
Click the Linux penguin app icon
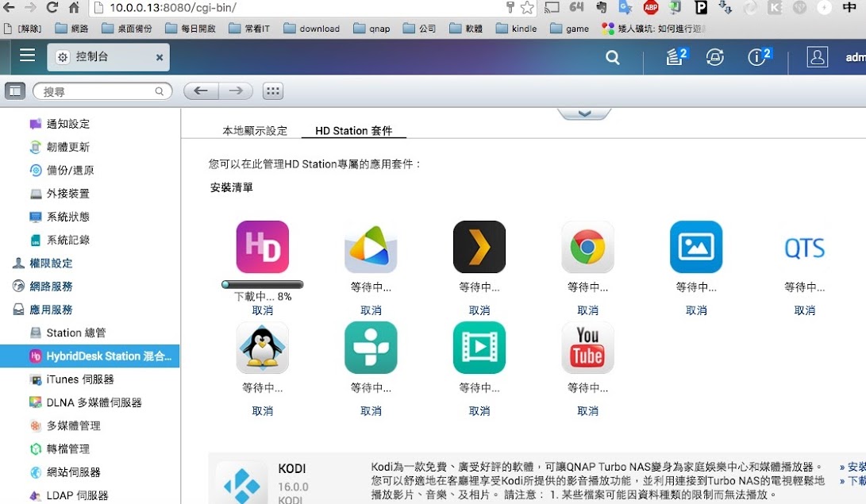pyautogui.click(x=263, y=348)
